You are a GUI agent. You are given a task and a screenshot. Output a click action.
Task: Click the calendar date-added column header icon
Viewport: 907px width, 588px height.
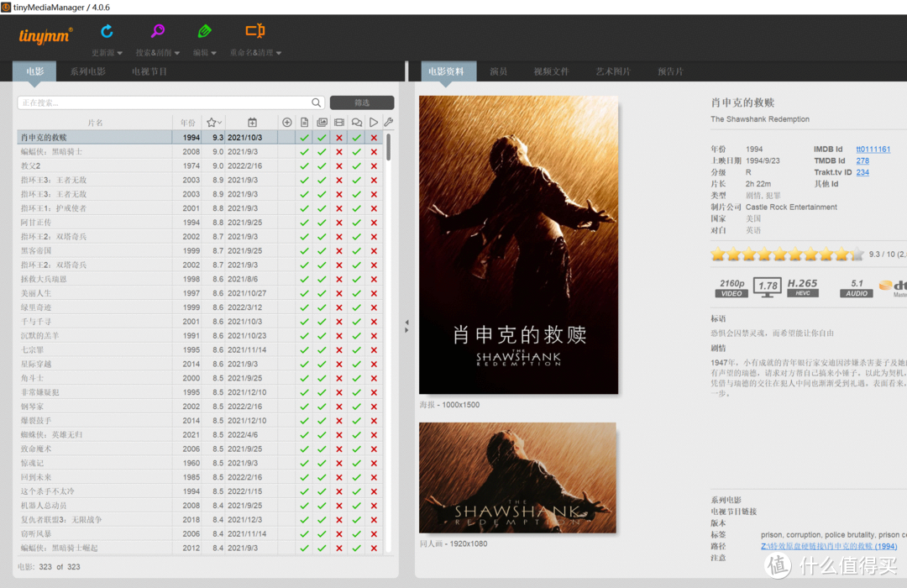(252, 123)
